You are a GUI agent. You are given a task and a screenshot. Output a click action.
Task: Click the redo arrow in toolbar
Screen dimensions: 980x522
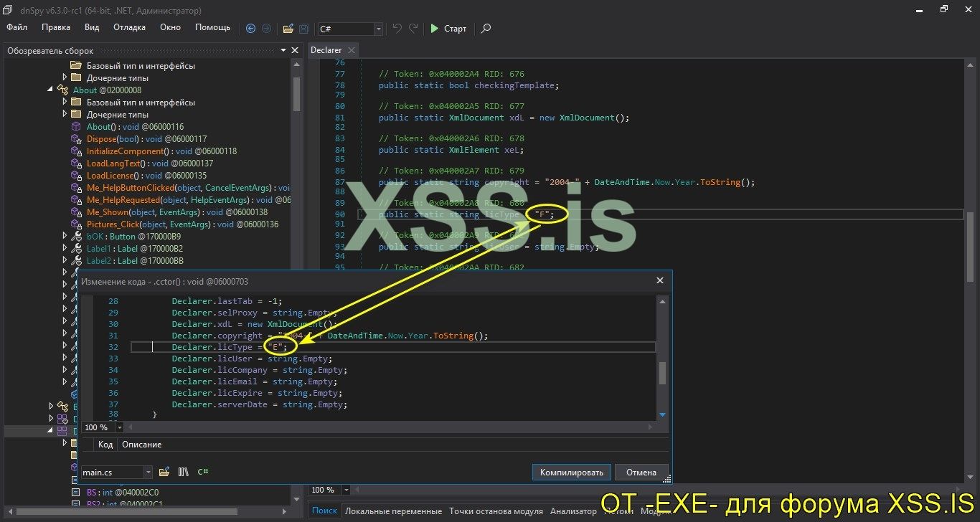413,29
